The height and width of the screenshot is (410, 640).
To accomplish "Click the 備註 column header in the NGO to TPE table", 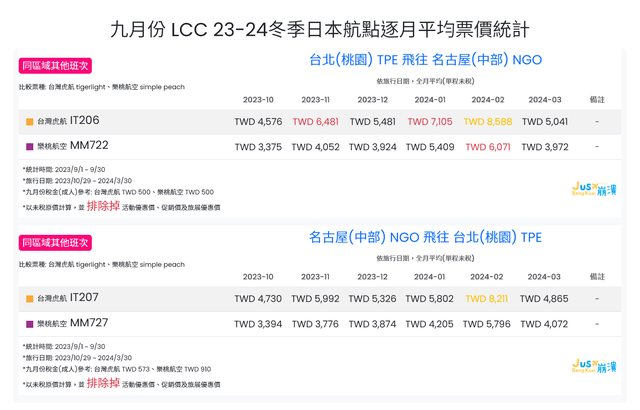I will point(597,276).
